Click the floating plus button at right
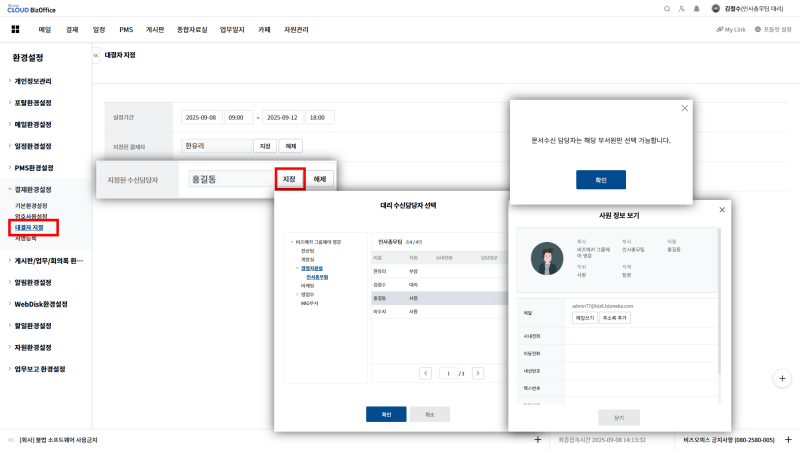 [783, 378]
